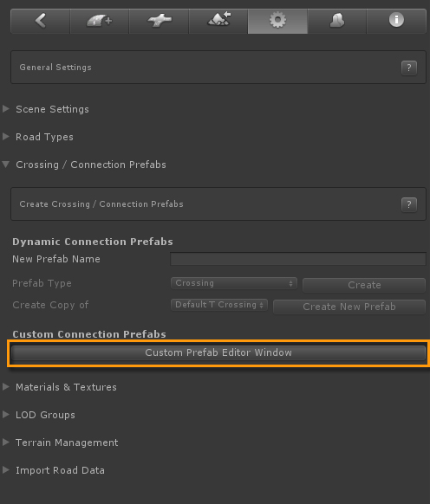
Task: Open the Default T Crossing dropdown
Action: click(x=218, y=305)
